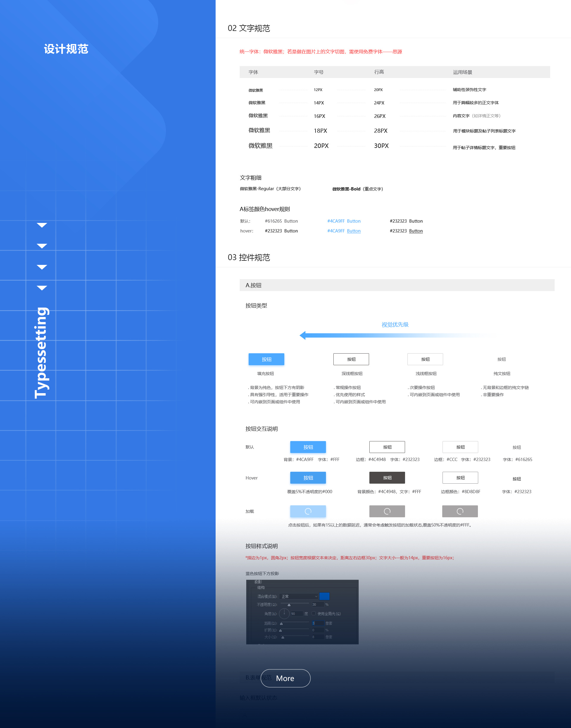Image resolution: width=571 pixels, height=728 pixels.
Task: Click the blue shadow color swatch
Action: tap(324, 596)
